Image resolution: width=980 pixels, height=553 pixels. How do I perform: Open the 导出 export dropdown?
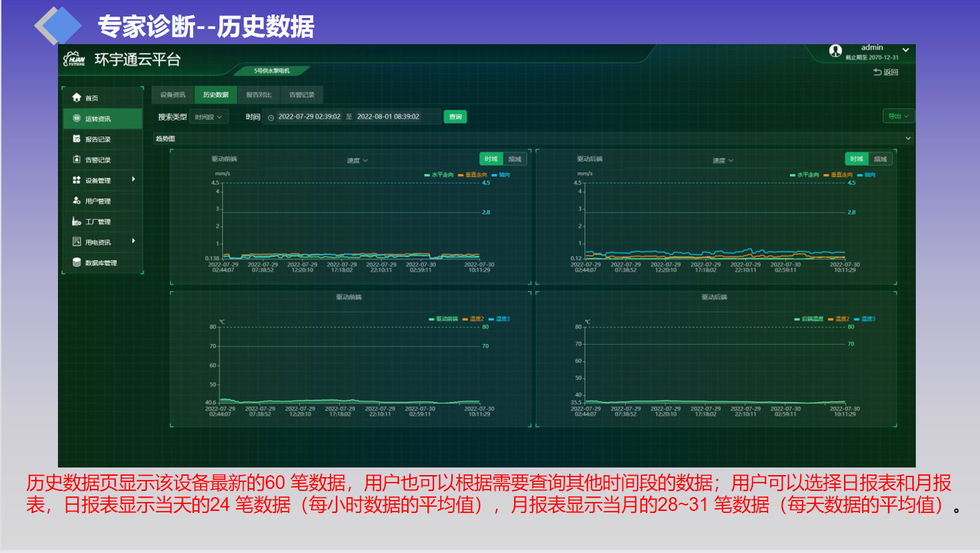pyautogui.click(x=899, y=117)
